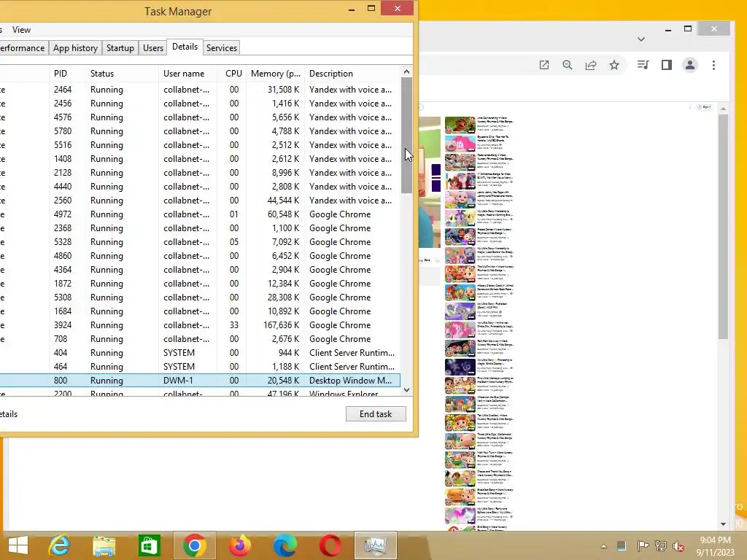The width and height of the screenshot is (747, 560).
Task: Click the network tray icon
Action: [x=660, y=546]
